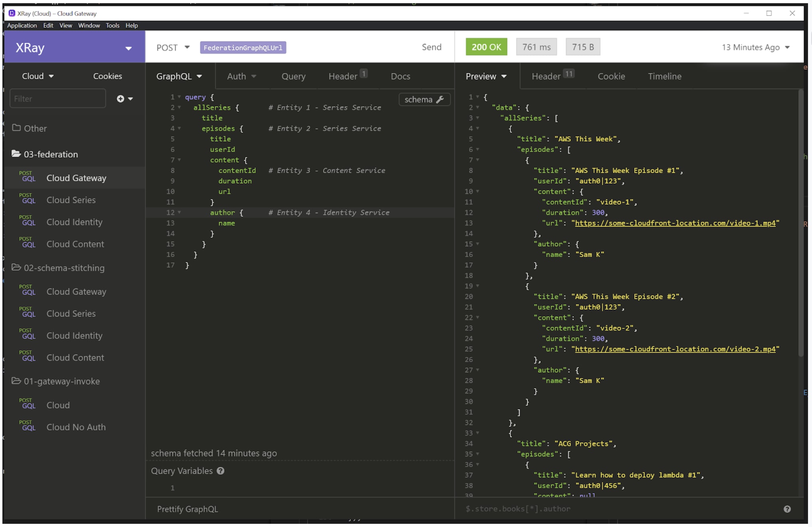Viewport: 812px width, 527px height.
Task: Click the response pane vertical scrollbar
Action: [x=800, y=224]
